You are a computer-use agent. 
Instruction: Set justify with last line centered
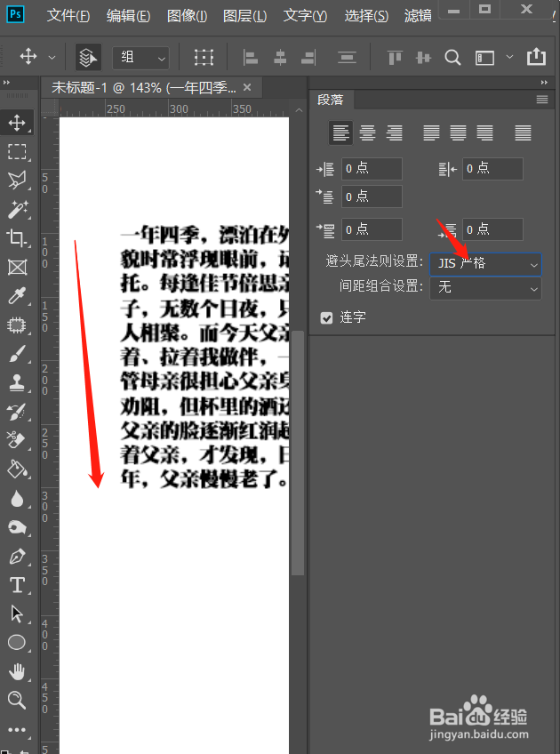pyautogui.click(x=458, y=132)
